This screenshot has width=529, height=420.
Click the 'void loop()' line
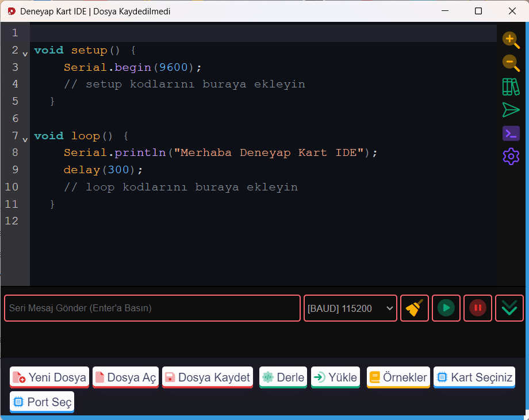click(81, 136)
